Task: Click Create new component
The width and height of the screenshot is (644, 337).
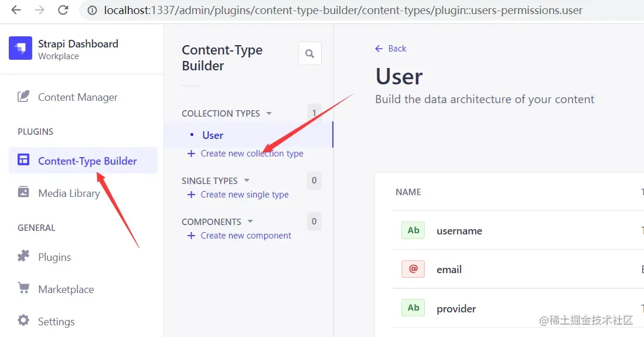Action: 246,236
